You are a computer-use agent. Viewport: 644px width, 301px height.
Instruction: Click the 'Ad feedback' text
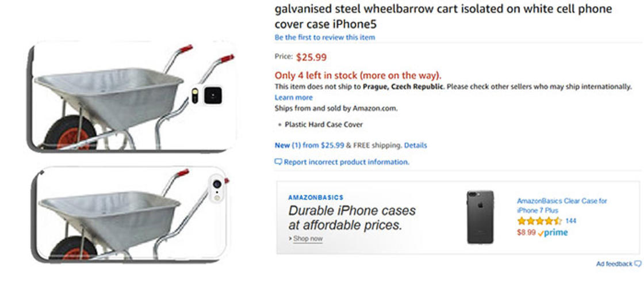pos(614,264)
